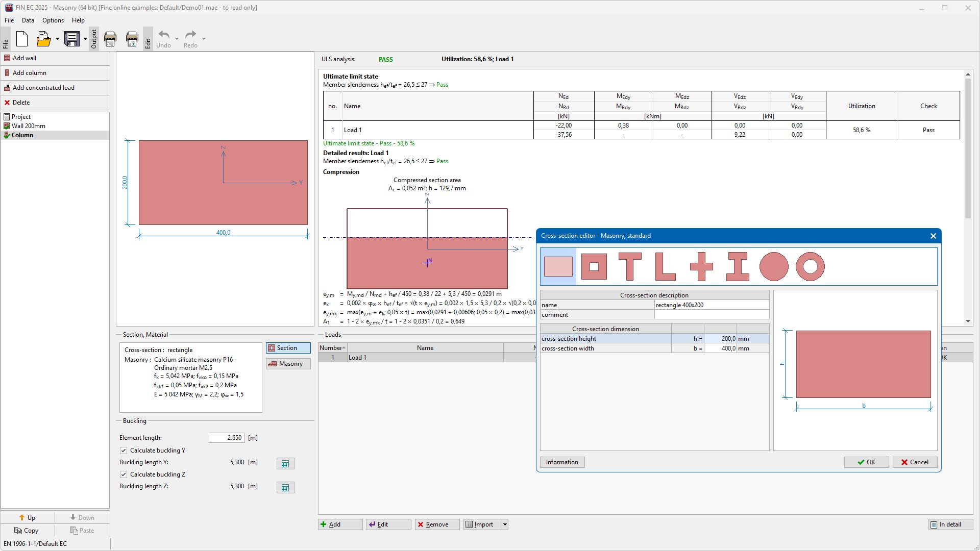The width and height of the screenshot is (980, 551).
Task: Choose the L-shaped cross-section icon
Action: pos(665,266)
